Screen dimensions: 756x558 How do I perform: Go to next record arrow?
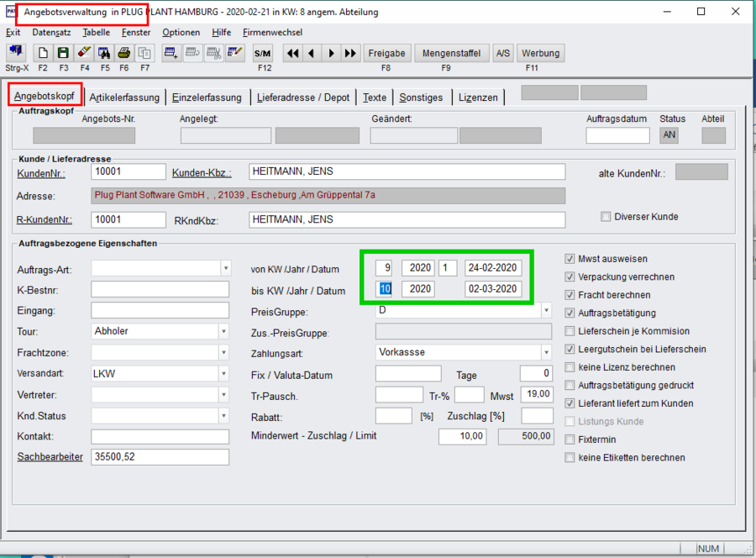pos(332,53)
